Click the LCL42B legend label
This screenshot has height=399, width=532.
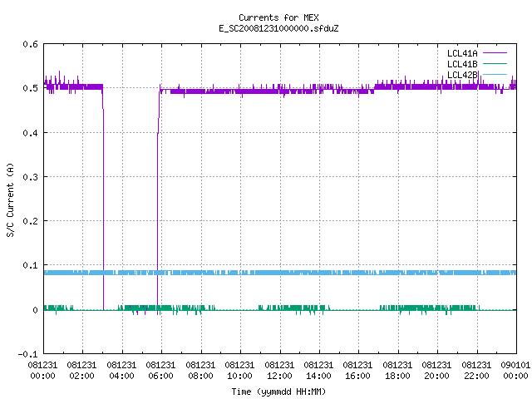pyautogui.click(x=462, y=75)
